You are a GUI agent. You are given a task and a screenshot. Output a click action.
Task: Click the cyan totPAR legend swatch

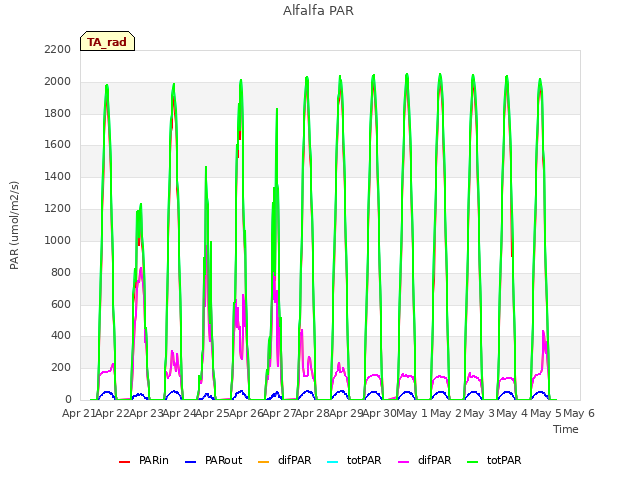[333, 462]
